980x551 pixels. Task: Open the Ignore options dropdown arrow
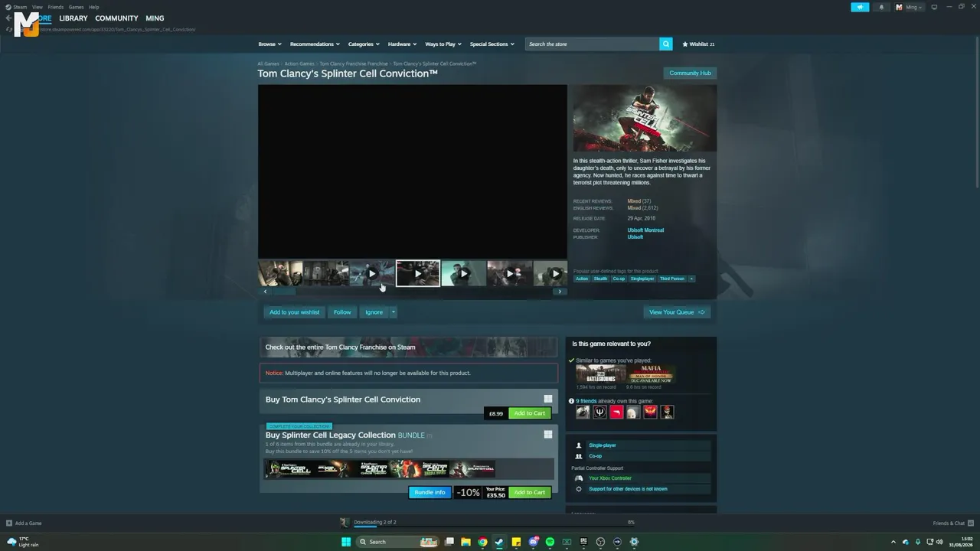click(394, 312)
